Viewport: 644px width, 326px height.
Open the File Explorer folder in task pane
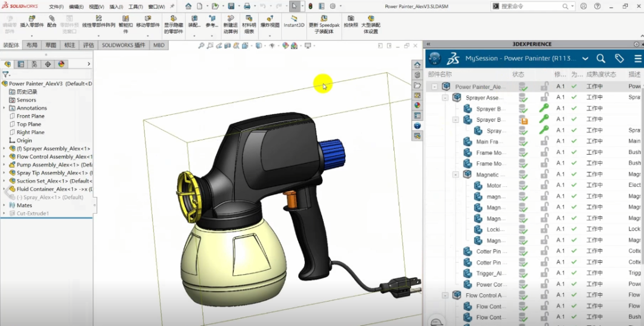click(x=417, y=85)
